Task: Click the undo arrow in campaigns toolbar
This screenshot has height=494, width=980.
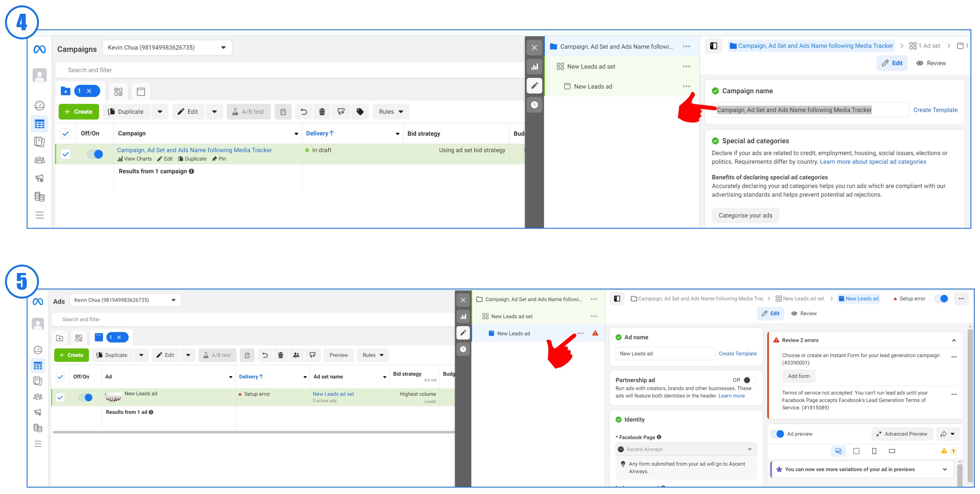Action: tap(303, 112)
